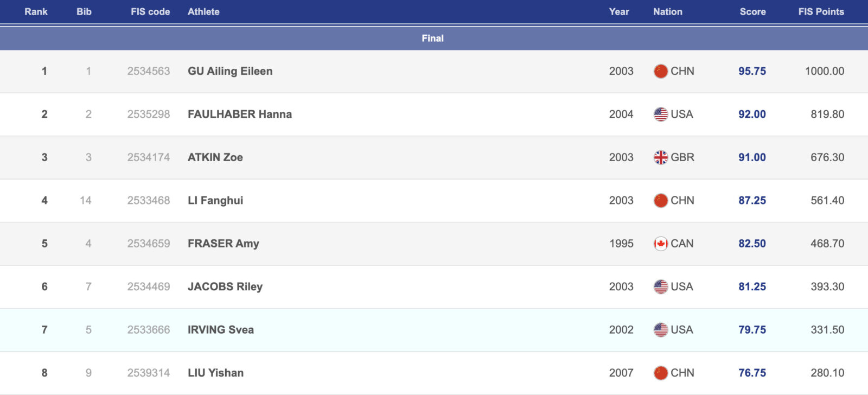Select the FRASER Amy athlete name
Screen dimensions: 868x395
pos(223,244)
